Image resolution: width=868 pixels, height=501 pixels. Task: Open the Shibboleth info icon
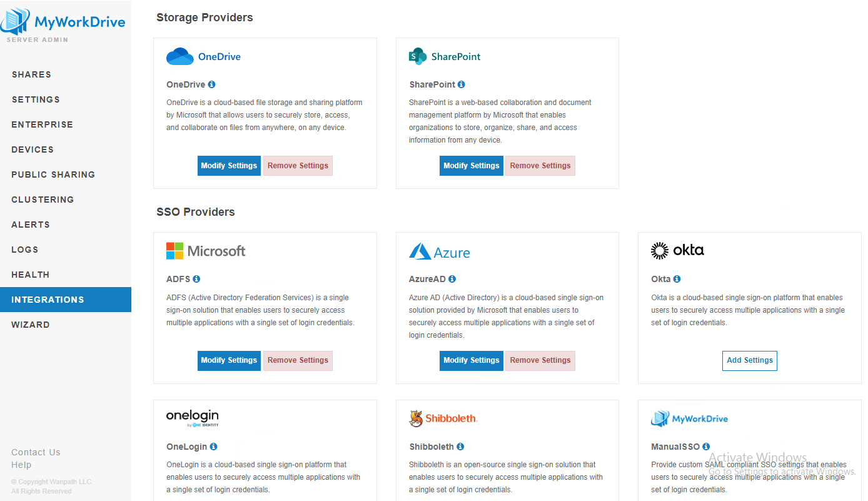click(x=460, y=447)
